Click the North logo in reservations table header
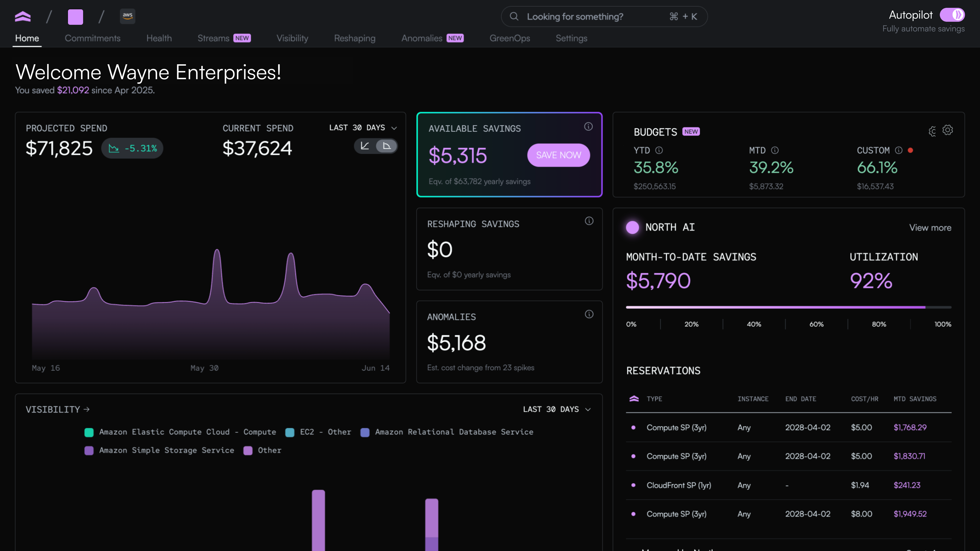 coord(634,399)
